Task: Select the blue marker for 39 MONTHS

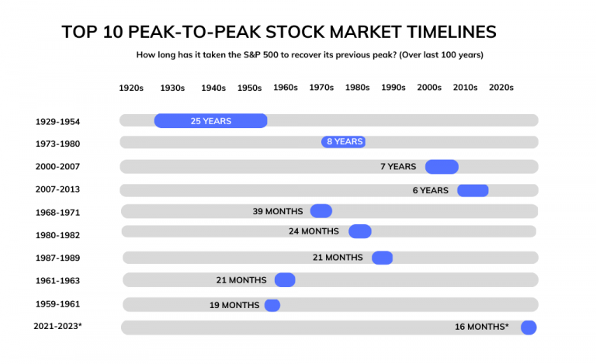Action: (321, 211)
